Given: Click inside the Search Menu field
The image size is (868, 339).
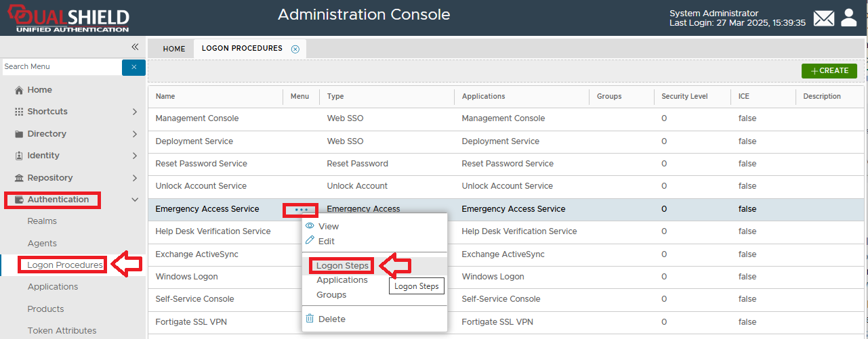Looking at the screenshot, I should (x=61, y=66).
